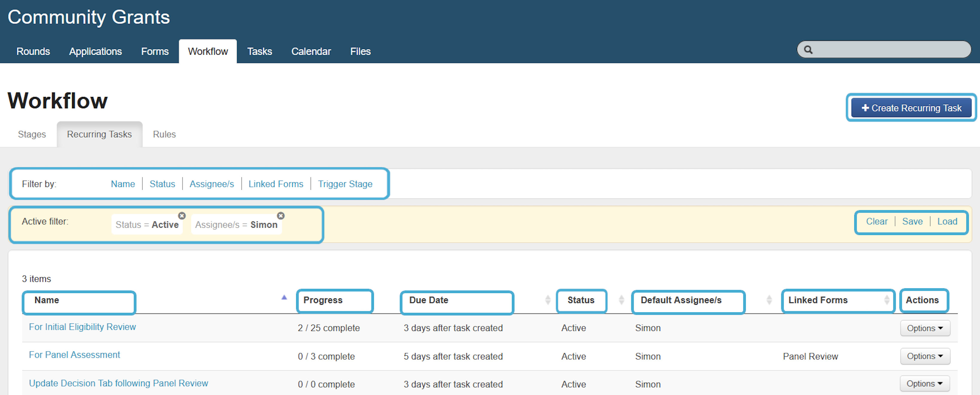This screenshot has height=395, width=980.
Task: Expand Options for Update Decision Tab task
Action: tap(924, 384)
